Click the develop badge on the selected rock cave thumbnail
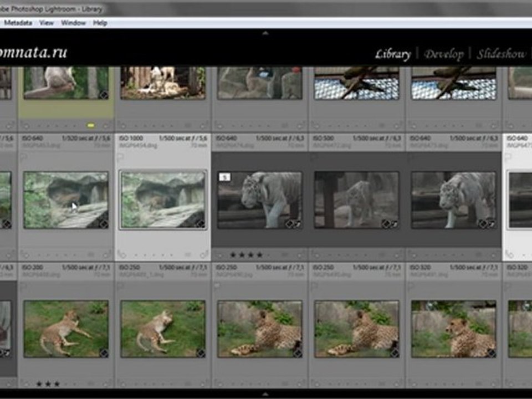The width and height of the screenshot is (532, 399). click(200, 224)
